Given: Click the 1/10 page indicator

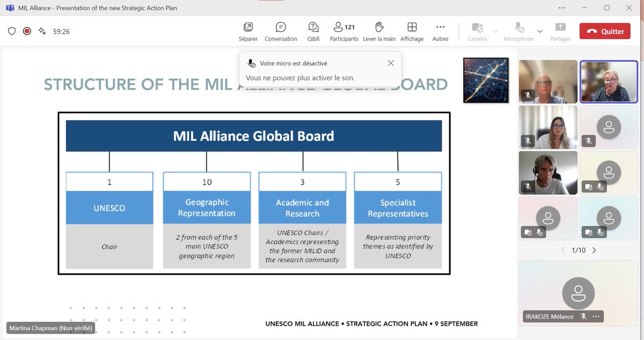Looking at the screenshot, I should tap(579, 250).
